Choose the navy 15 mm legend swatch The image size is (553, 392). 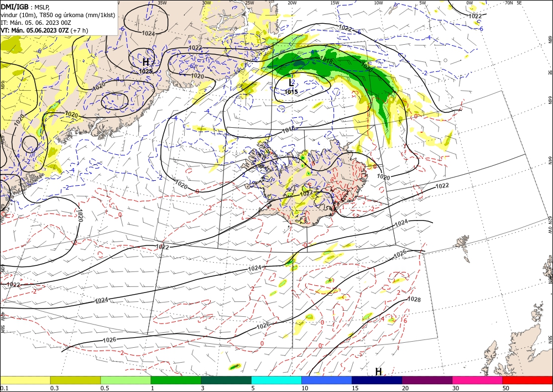point(377,380)
